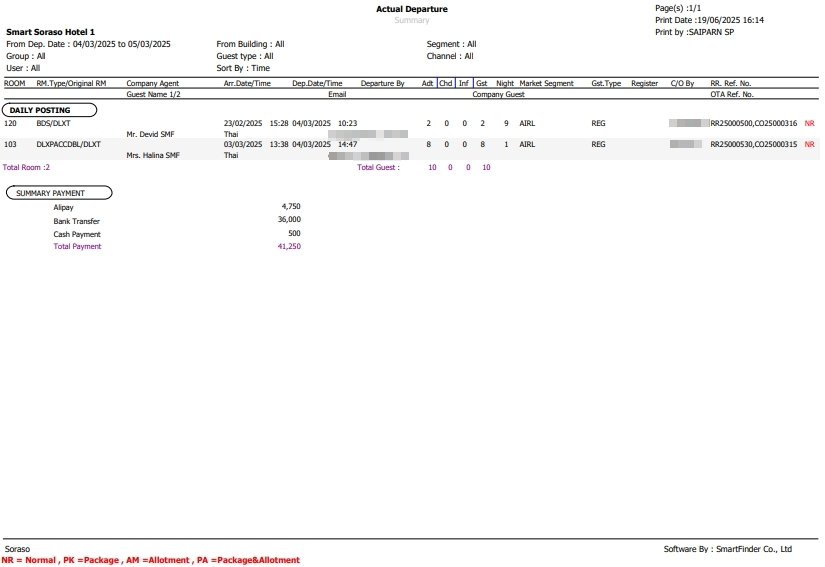Click the SUMMARY PAYMENT section label
The height and width of the screenshot is (567, 825).
coord(50,193)
